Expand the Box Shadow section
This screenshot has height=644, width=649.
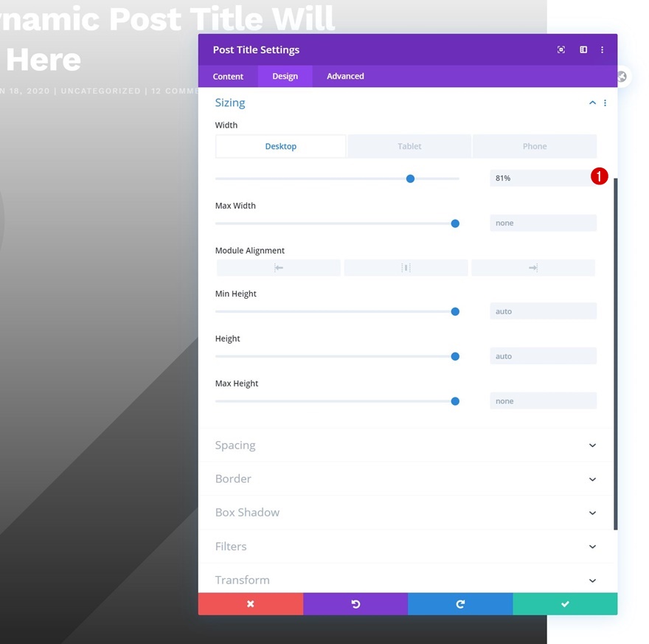tap(406, 513)
